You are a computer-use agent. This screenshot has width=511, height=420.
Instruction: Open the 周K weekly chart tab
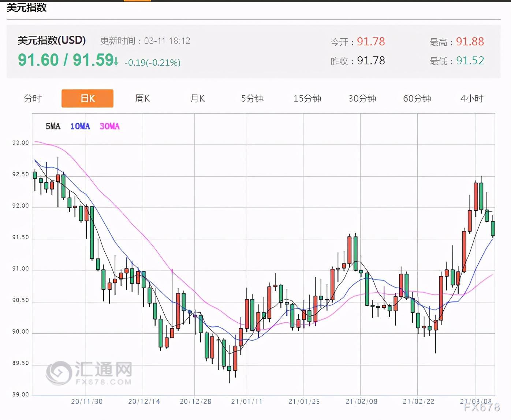pyautogui.click(x=142, y=98)
